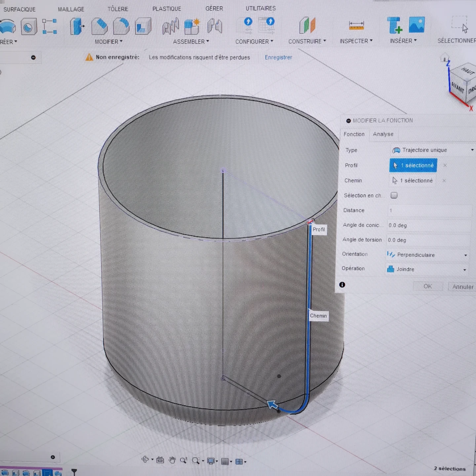The width and height of the screenshot is (476, 476).
Task: Open the Tôlerie workspace tab
Action: coord(118,9)
